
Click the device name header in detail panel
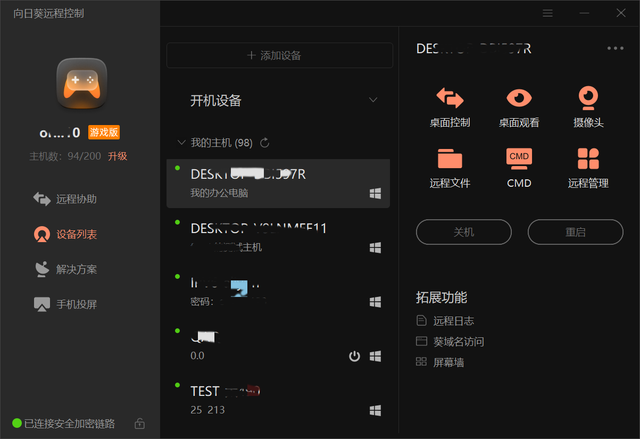(x=473, y=49)
